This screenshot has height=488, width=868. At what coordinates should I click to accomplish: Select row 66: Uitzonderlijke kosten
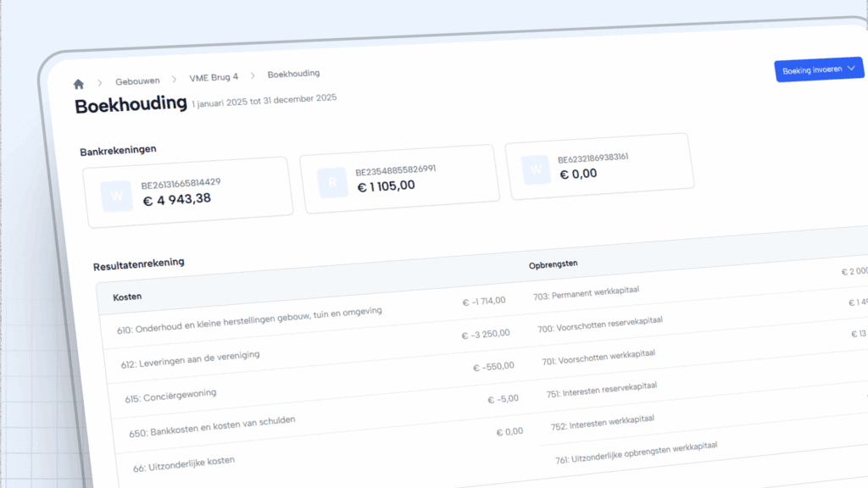coord(184,464)
